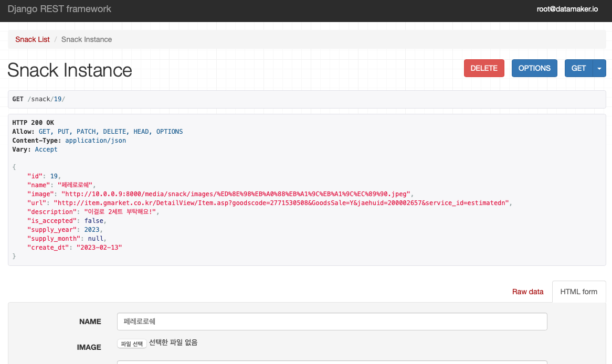Switch to the Raw data tab

(527, 292)
